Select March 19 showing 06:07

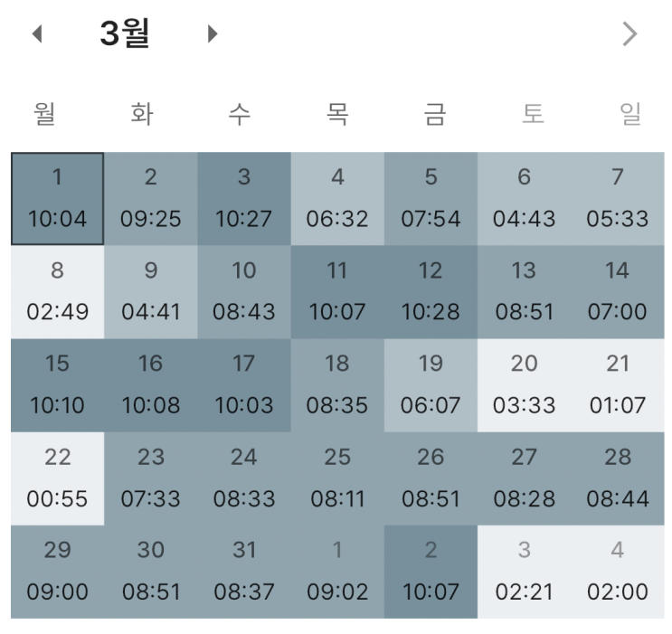click(x=431, y=384)
